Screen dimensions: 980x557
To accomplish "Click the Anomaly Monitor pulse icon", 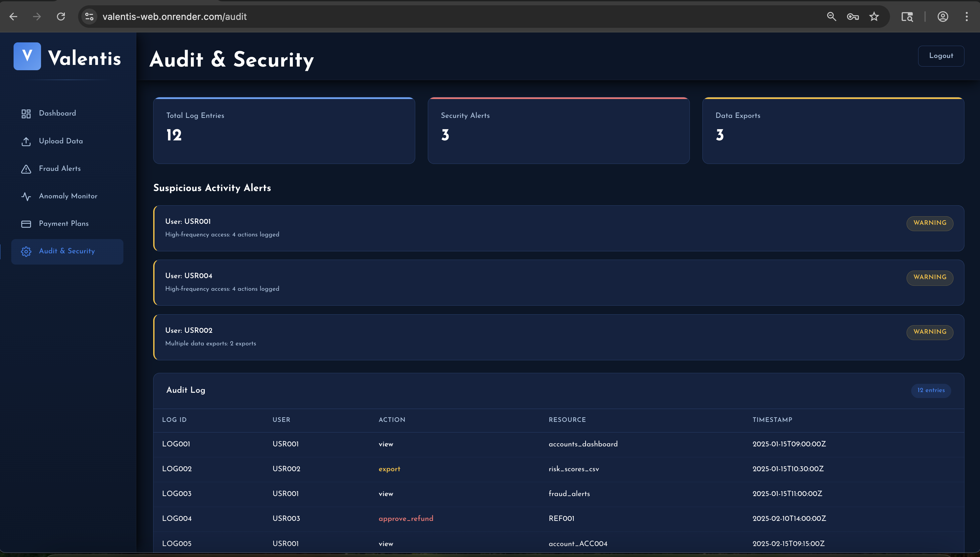I will tap(26, 196).
